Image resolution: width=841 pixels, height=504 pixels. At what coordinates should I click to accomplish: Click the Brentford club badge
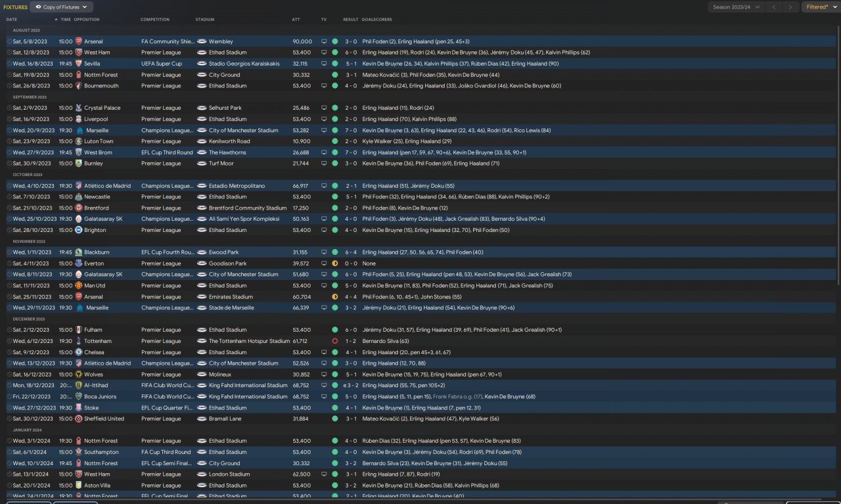[79, 208]
